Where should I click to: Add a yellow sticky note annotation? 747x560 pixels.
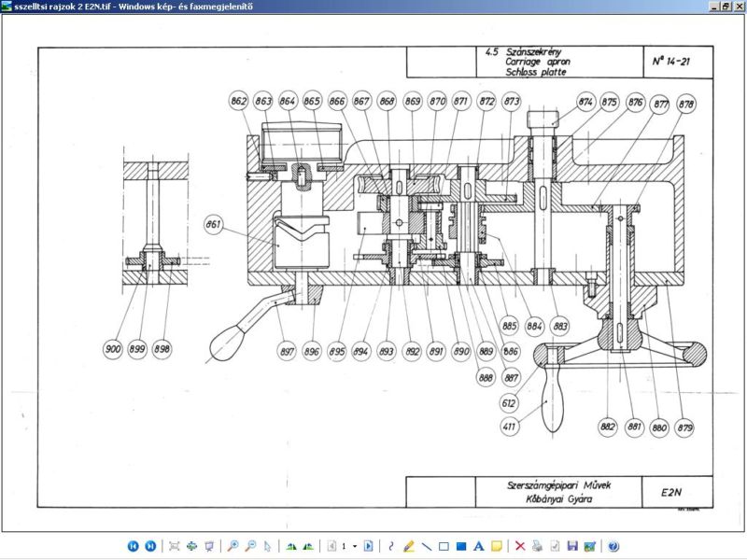coord(497,546)
